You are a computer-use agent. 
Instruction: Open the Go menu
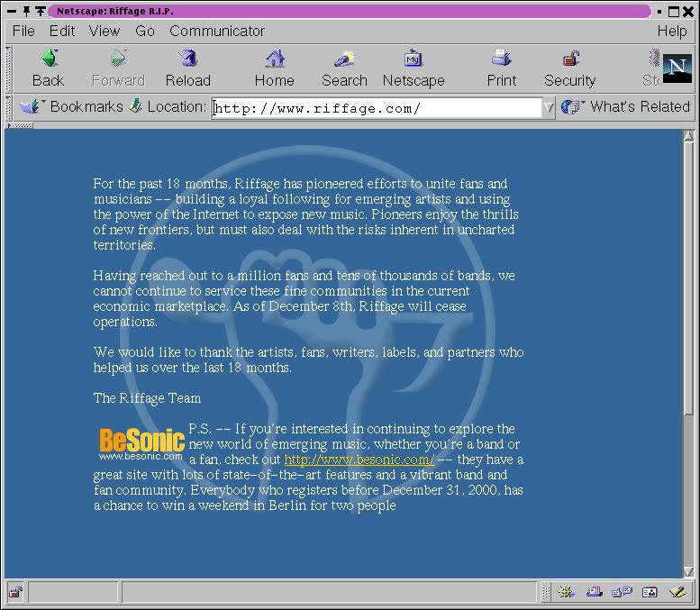[x=145, y=31]
